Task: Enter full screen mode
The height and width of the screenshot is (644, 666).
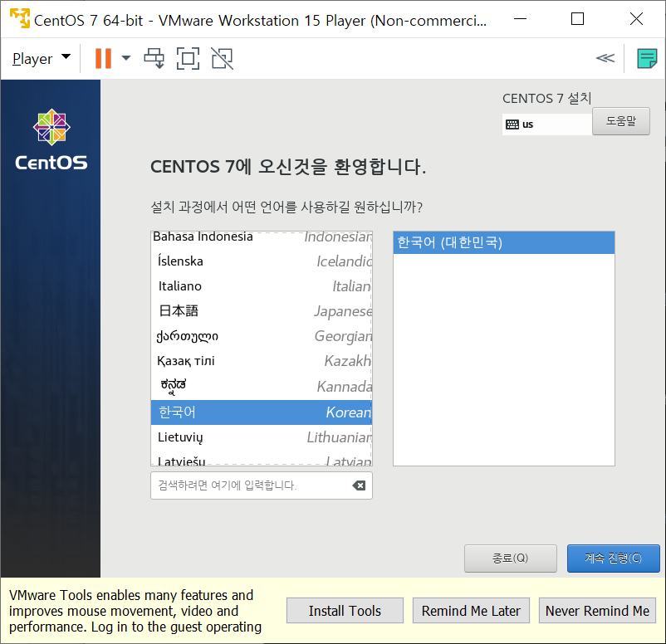Action: (x=188, y=58)
